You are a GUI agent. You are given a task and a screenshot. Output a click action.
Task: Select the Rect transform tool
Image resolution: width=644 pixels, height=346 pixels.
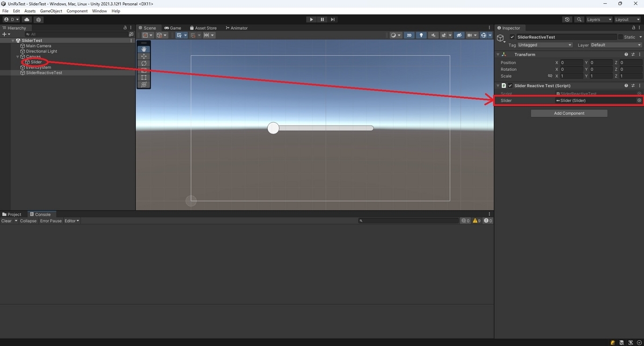tap(144, 77)
